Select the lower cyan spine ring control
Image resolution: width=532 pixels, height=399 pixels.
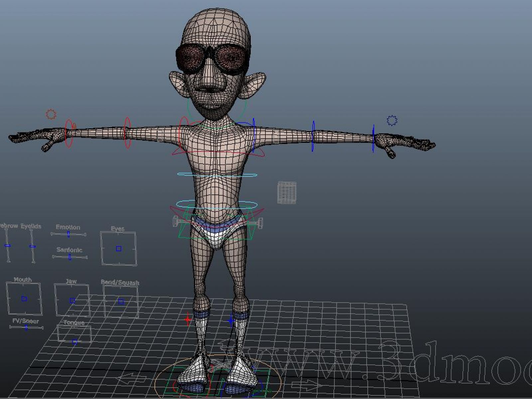(216, 204)
